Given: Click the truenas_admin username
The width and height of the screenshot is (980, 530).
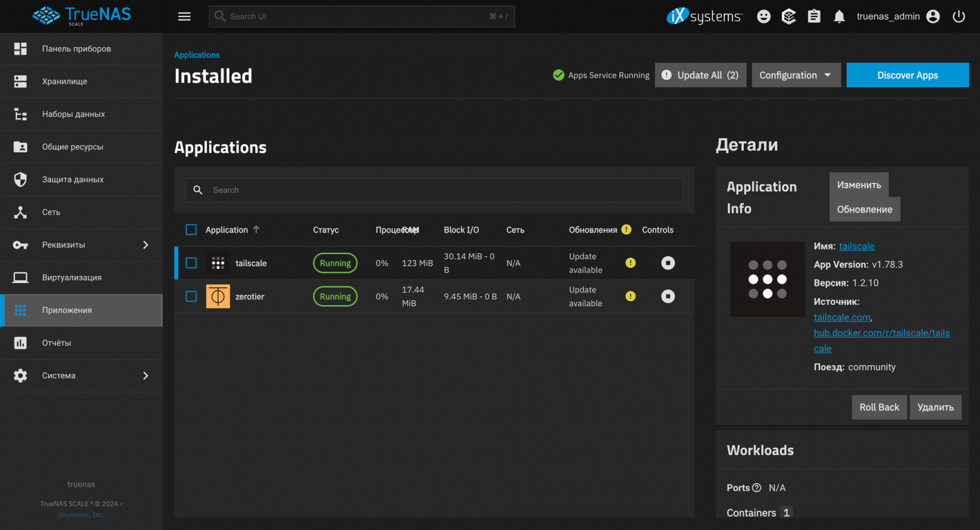Looking at the screenshot, I should [888, 16].
